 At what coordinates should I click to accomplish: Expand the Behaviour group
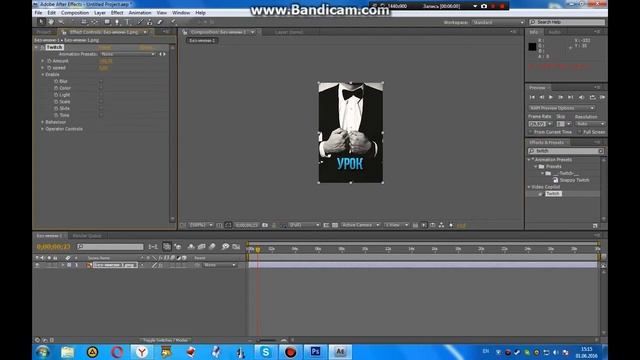point(42,122)
